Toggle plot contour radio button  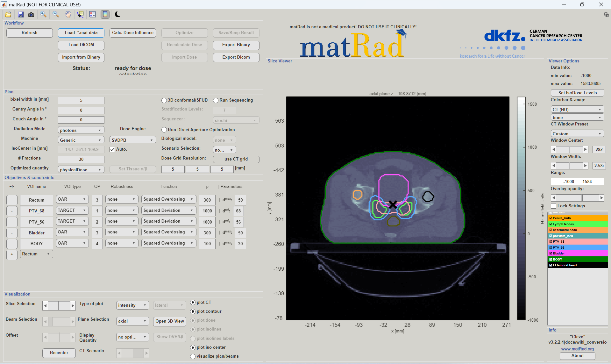pos(193,311)
